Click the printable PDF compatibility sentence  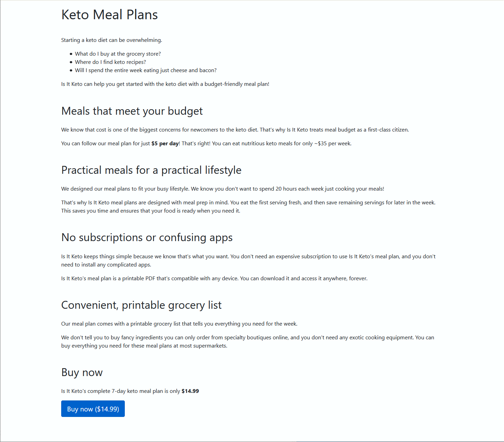pyautogui.click(x=215, y=279)
